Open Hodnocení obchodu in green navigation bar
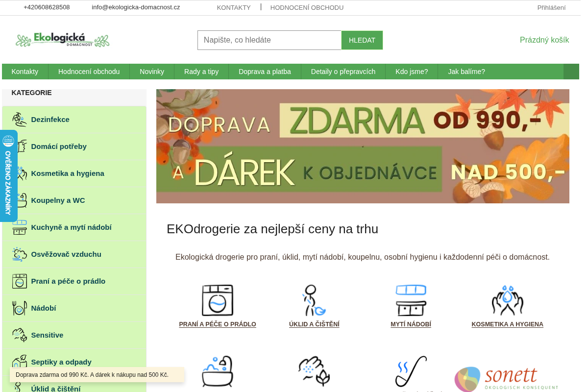This screenshot has height=392, width=588. tap(89, 72)
